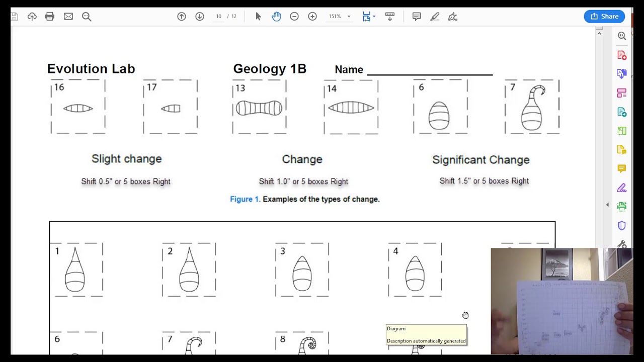Open Fill & Sign tool in sidebar
Viewport: 644px width, 362px height.
click(622, 188)
